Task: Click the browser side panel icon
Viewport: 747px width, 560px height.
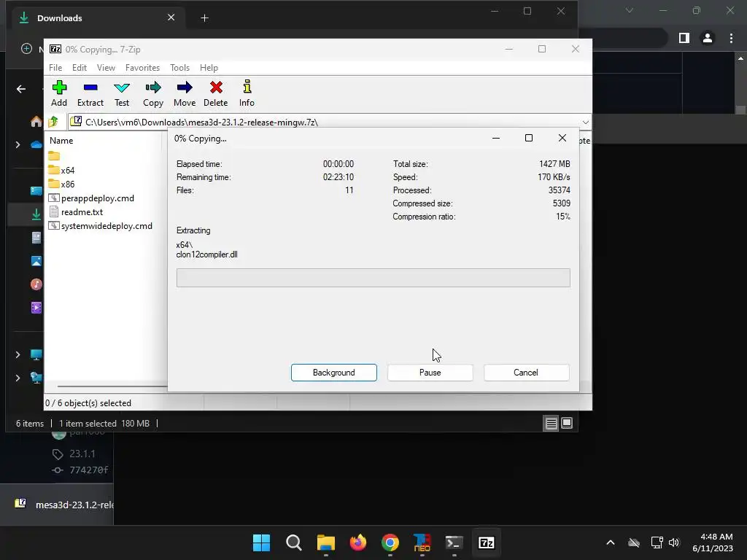Action: pos(684,38)
